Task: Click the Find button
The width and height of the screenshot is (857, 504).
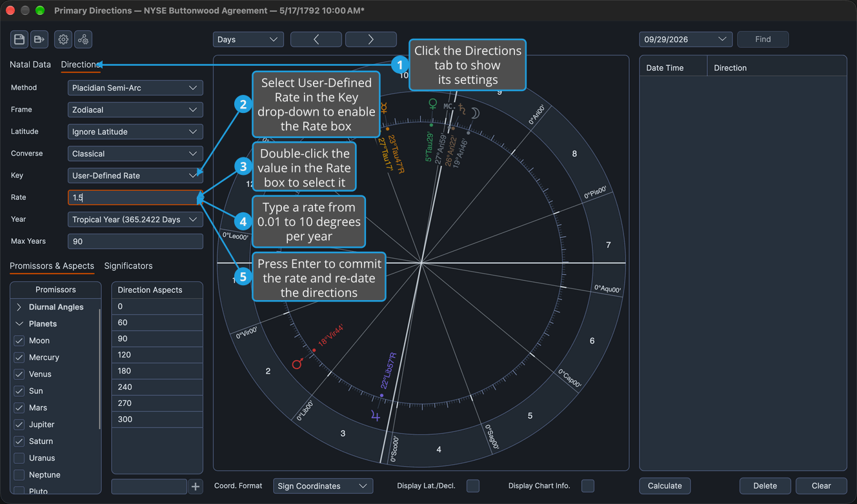Action: coord(763,39)
